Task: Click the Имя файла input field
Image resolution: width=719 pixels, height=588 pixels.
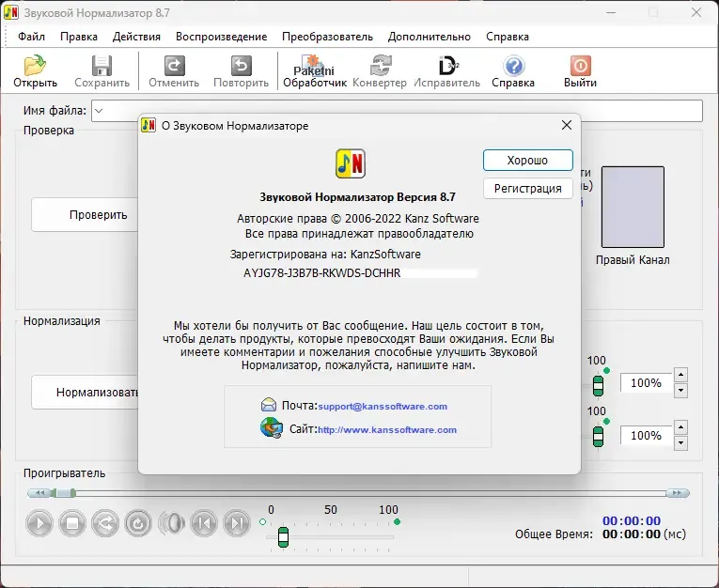Action: pos(398,111)
